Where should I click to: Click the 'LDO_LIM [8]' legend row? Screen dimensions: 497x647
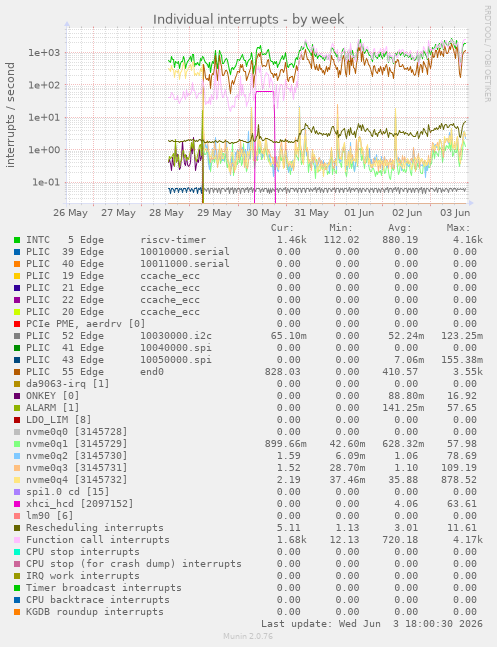coord(59,420)
